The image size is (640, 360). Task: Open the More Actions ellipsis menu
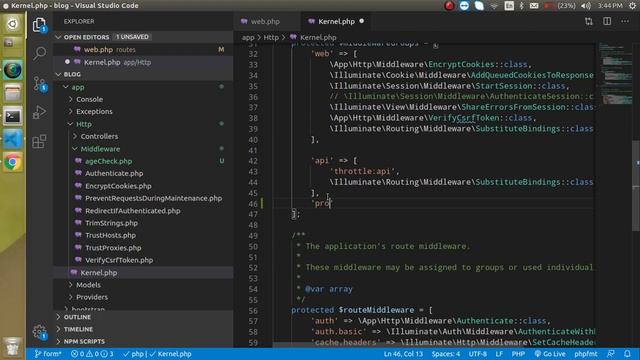tap(625, 21)
